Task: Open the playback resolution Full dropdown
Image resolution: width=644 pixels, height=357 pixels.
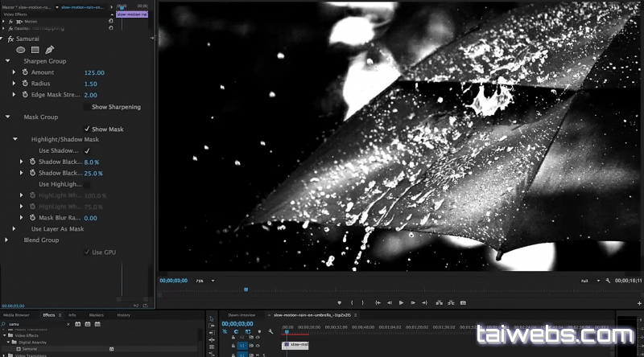Action: tap(588, 281)
